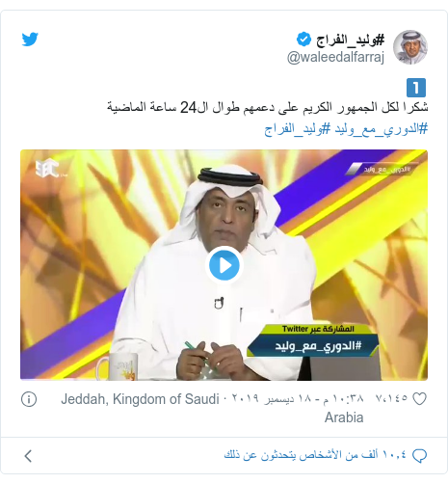Click the 7,145 likes count
The height and width of the screenshot is (484, 448).
pos(391,398)
